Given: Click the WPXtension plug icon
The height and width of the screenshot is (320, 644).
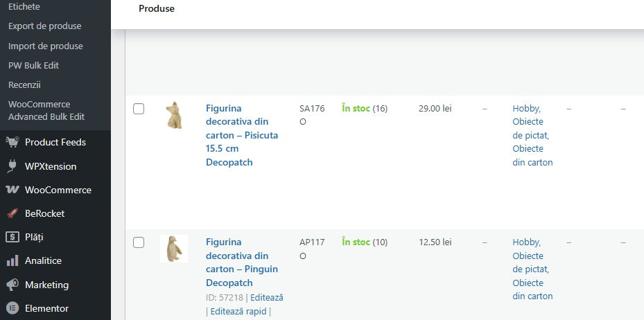Looking at the screenshot, I should click(x=12, y=166).
